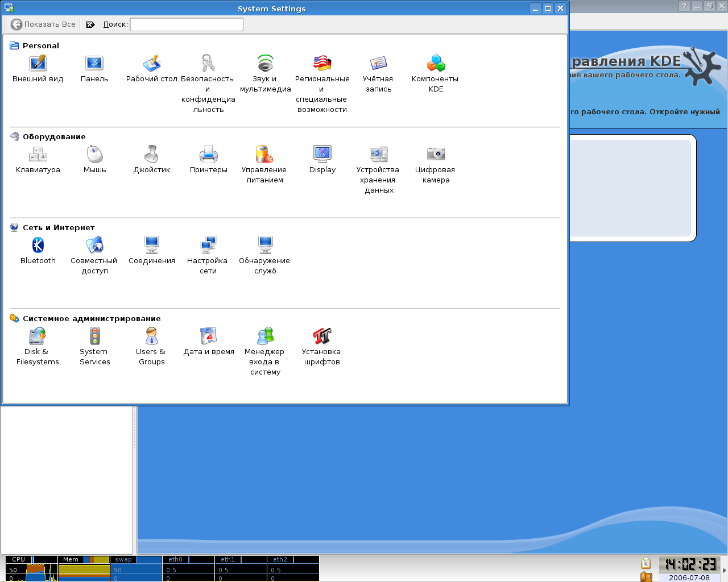The image size is (728, 582).
Task: Click the eth0 network monitor
Action: (188, 568)
